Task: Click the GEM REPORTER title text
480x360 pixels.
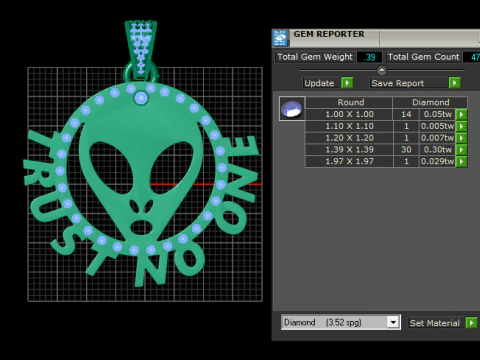Action: click(x=329, y=34)
